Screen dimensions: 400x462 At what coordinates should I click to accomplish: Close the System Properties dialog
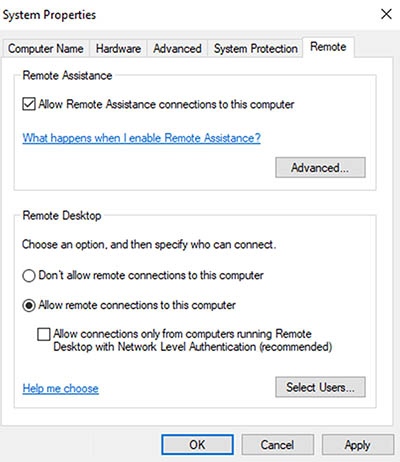click(386, 14)
